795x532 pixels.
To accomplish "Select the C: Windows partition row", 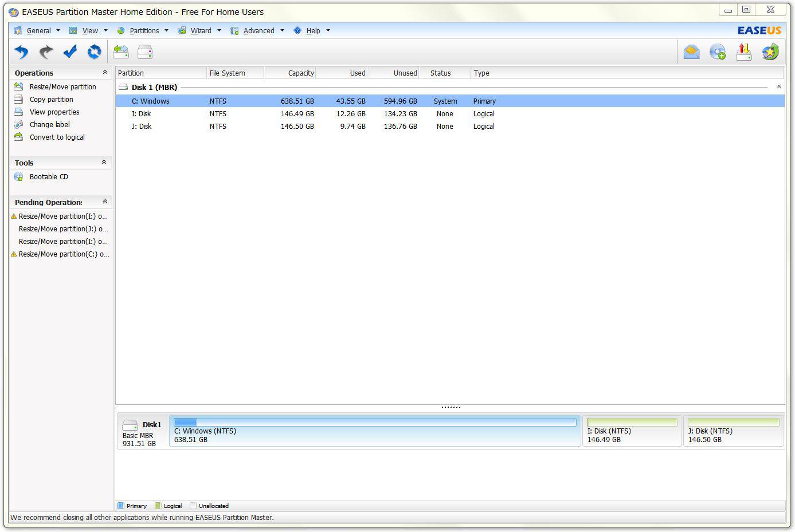I will (x=450, y=101).
